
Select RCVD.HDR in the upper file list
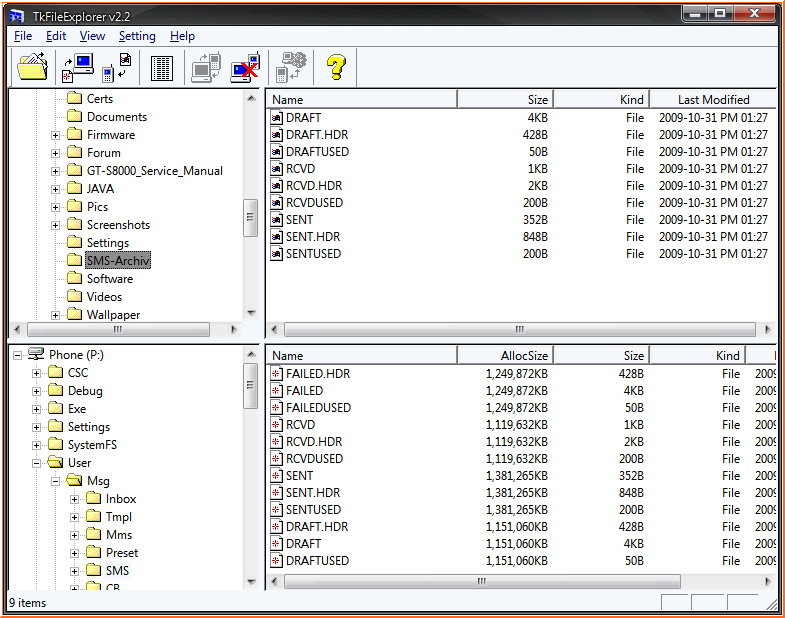coord(314,186)
